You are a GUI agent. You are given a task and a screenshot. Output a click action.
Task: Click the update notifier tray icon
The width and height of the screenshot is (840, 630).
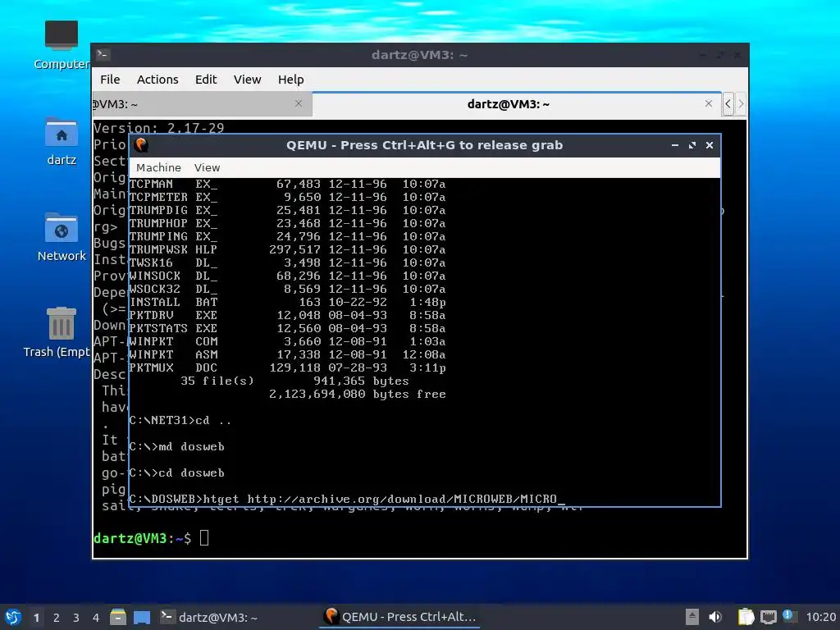click(789, 616)
